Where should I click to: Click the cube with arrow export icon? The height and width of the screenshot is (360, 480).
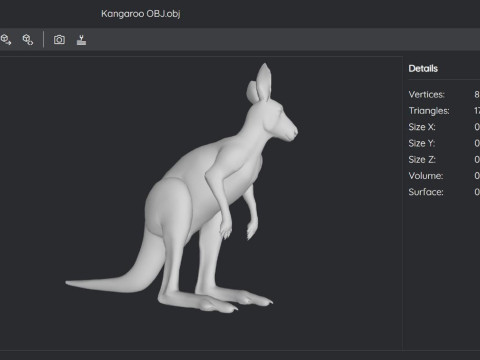[6, 40]
